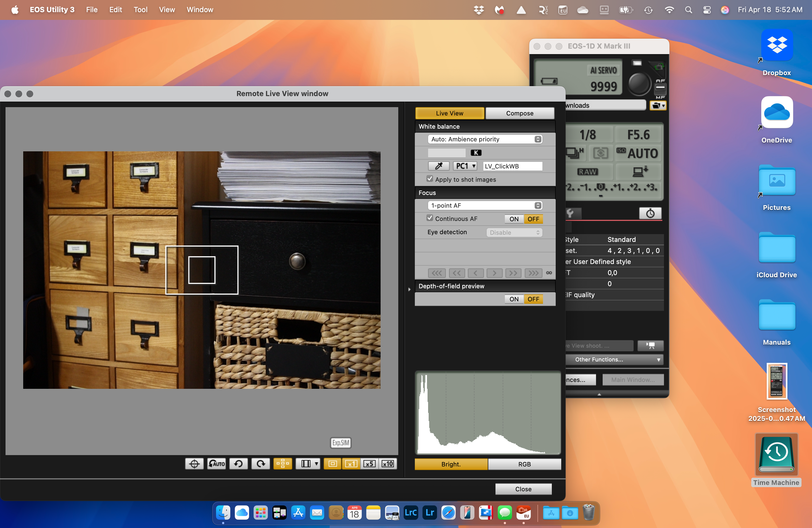
Task: Click the LV_ClickWB text field
Action: pyautogui.click(x=512, y=166)
